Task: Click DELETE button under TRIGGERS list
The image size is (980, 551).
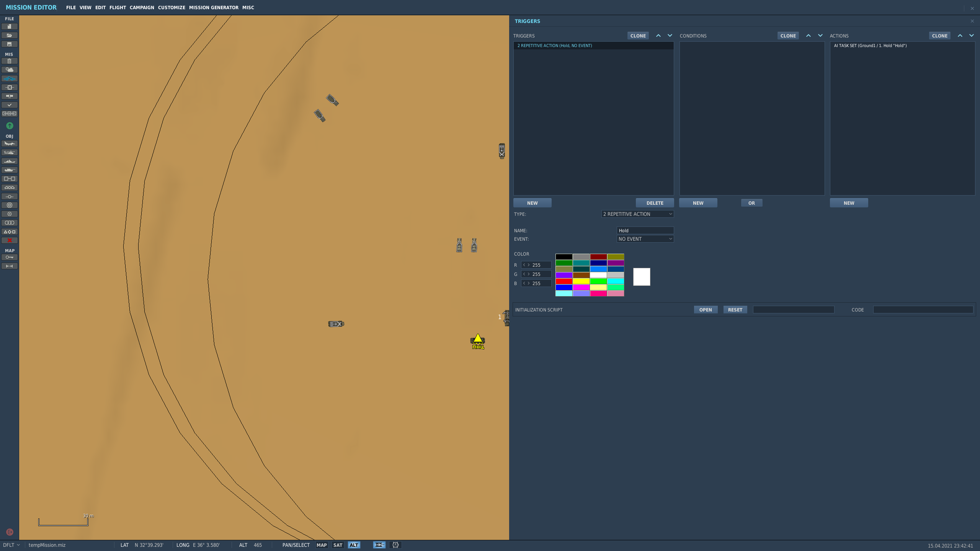Action: point(655,203)
